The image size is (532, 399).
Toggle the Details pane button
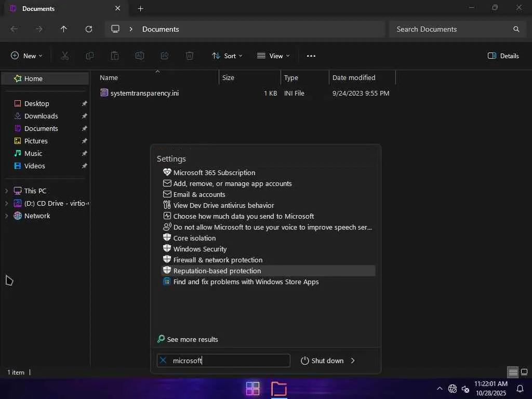[503, 56]
